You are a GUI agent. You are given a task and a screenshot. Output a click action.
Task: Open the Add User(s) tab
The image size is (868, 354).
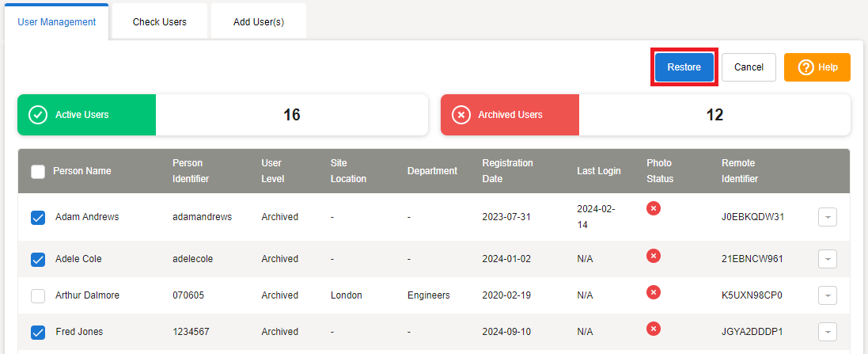258,22
